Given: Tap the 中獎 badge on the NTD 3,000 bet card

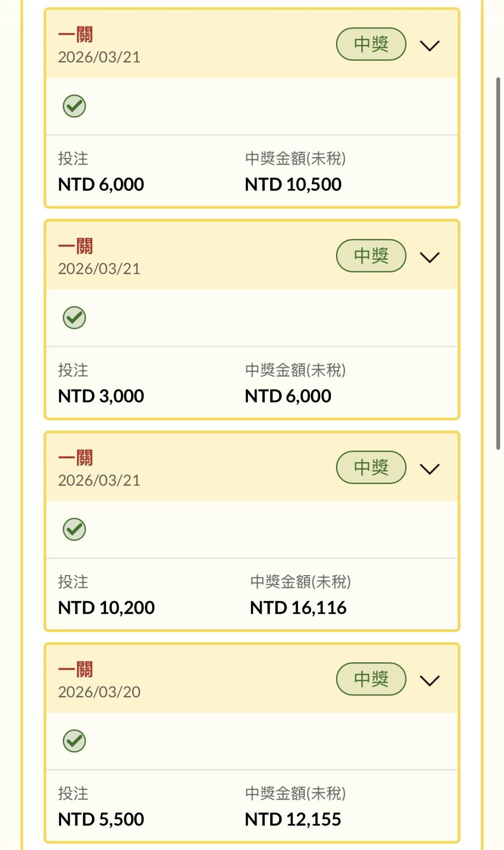Looking at the screenshot, I should (371, 256).
